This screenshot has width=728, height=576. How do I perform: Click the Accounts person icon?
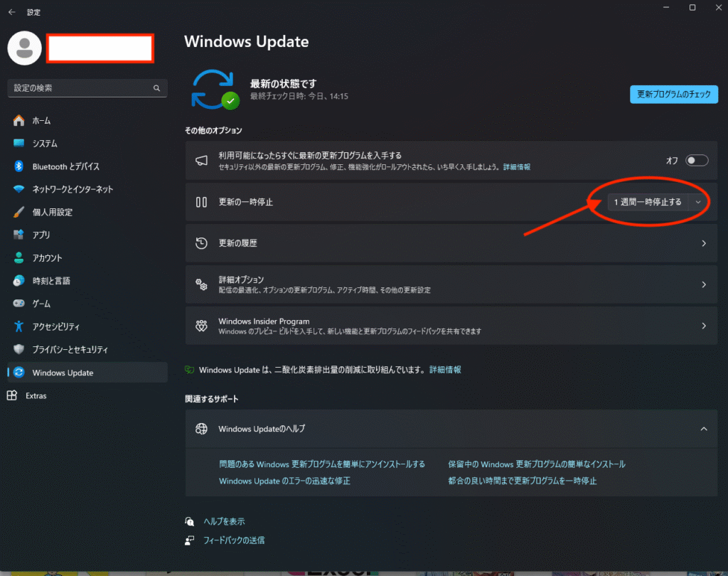tap(18, 258)
